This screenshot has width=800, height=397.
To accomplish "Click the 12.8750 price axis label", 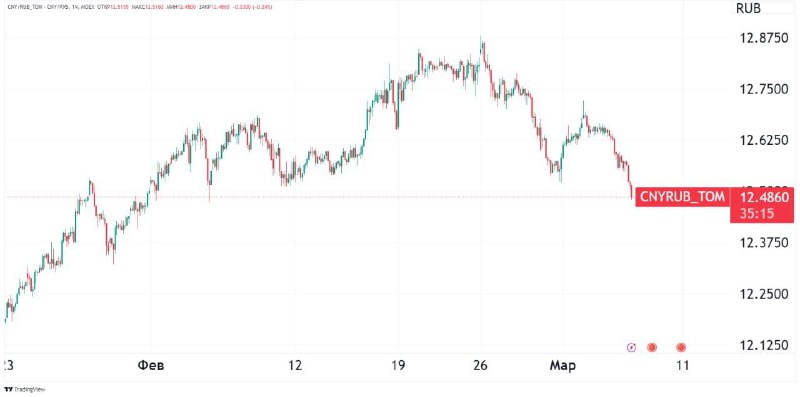I will pyautogui.click(x=764, y=39).
